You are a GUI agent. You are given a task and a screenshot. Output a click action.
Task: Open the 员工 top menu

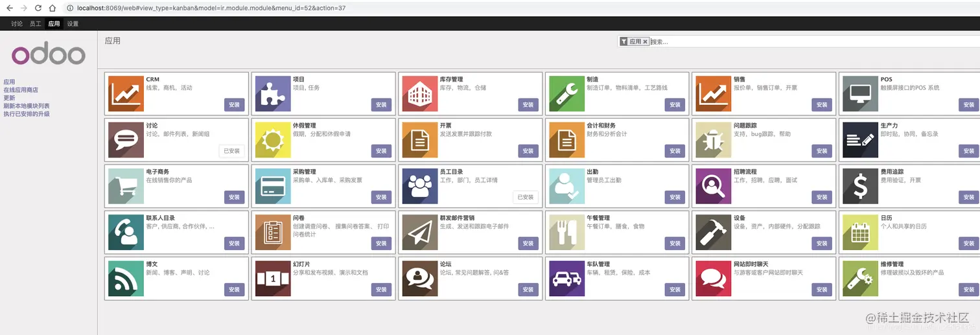(x=35, y=24)
